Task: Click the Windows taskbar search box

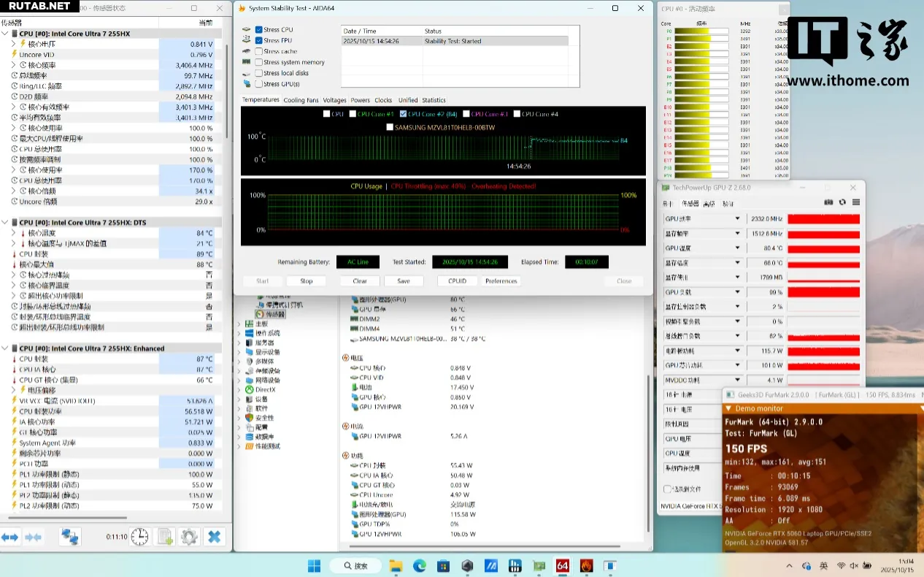Action: [354, 566]
